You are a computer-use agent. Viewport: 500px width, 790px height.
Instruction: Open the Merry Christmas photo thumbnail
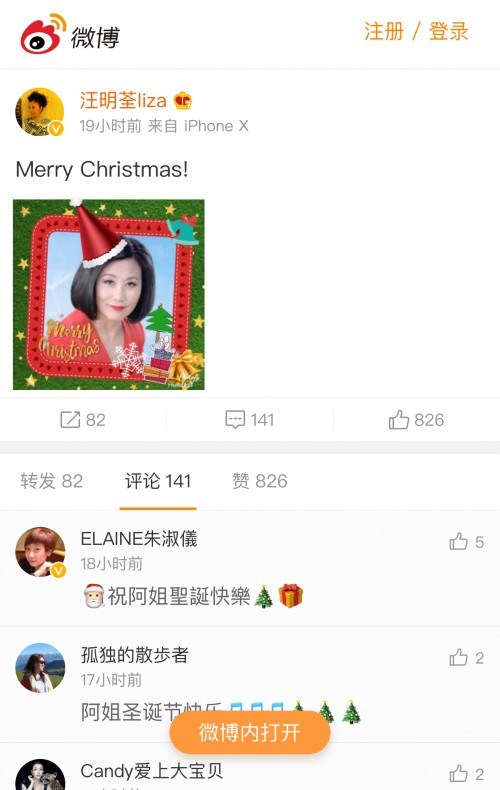pos(109,295)
